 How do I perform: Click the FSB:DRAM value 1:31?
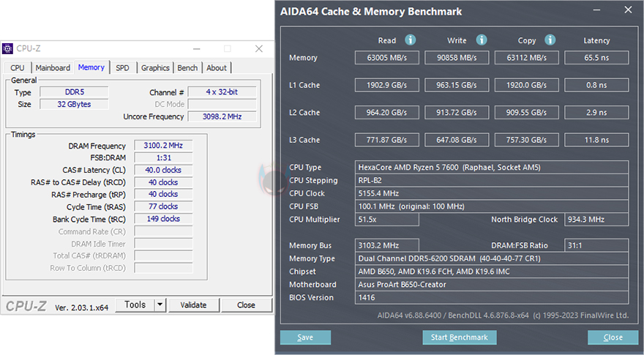[x=163, y=158]
